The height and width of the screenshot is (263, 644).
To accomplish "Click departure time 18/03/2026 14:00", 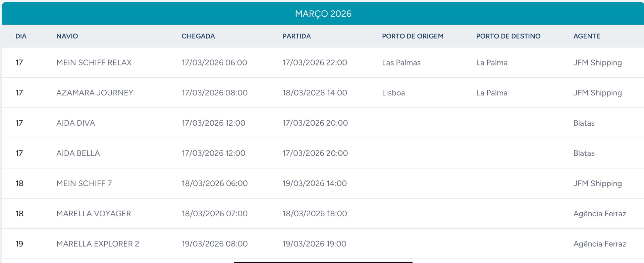I will tap(315, 93).
